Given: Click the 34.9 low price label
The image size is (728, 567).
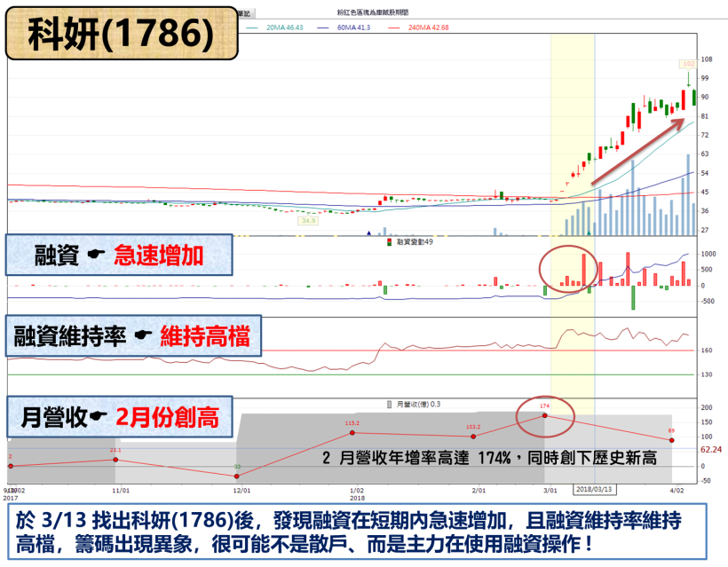Looking at the screenshot, I should [x=309, y=220].
